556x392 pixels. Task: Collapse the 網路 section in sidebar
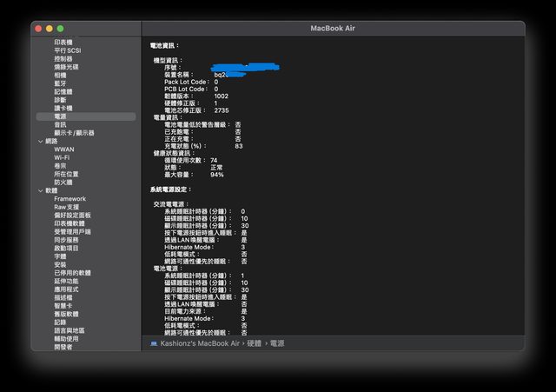click(40, 141)
